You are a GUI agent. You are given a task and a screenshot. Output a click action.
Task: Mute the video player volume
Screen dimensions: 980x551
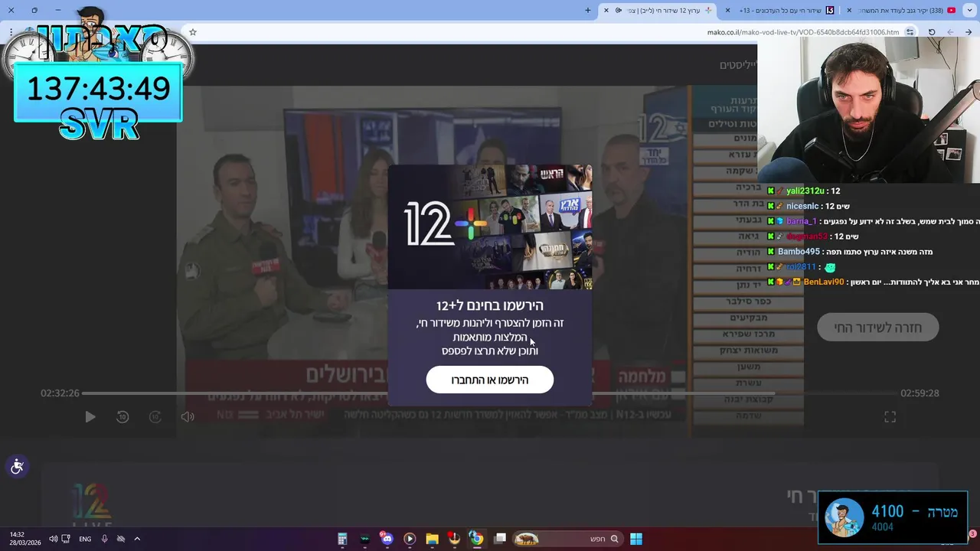click(x=188, y=417)
